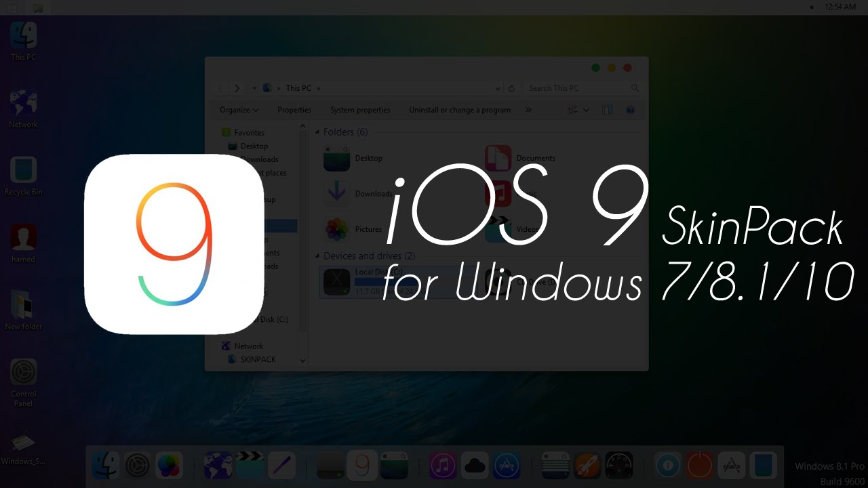Screen dimensions: 868x488
Task: Click the explorer help question mark icon
Action: (x=630, y=110)
